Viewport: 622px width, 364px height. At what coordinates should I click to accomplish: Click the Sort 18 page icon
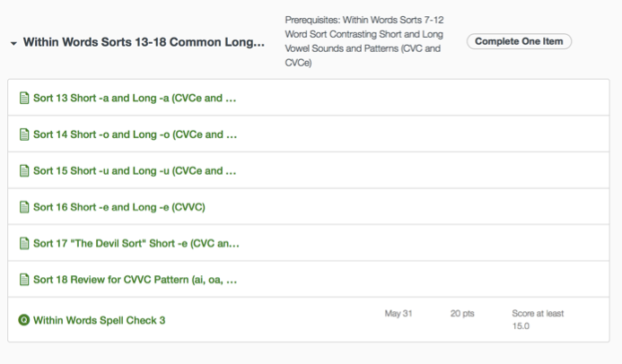tap(24, 280)
